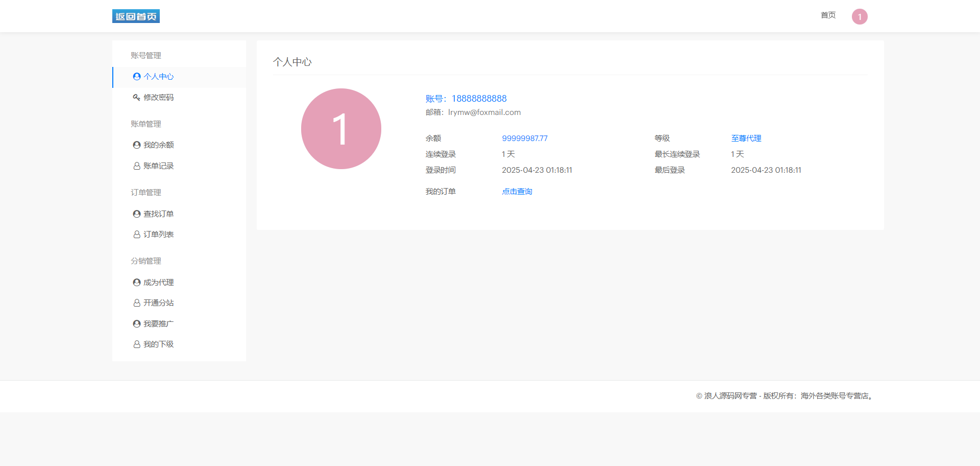Select the 修改密码 menu entry text
This screenshot has width=980, height=466.
point(158,98)
